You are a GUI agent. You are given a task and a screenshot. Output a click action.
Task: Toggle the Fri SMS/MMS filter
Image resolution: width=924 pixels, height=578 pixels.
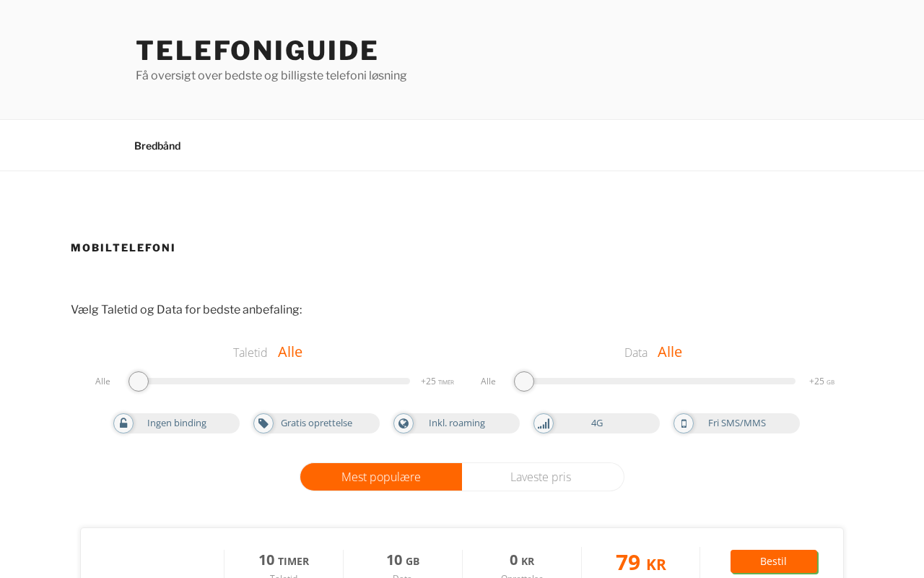pos(736,423)
